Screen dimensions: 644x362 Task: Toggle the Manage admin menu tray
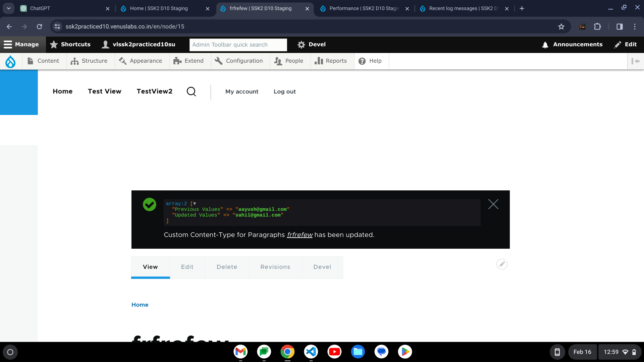pyautogui.click(x=21, y=45)
